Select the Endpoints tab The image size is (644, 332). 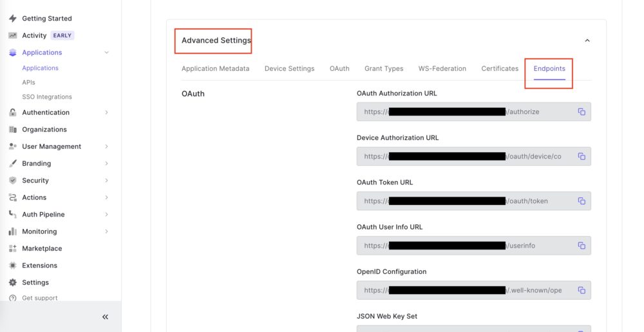pos(549,68)
